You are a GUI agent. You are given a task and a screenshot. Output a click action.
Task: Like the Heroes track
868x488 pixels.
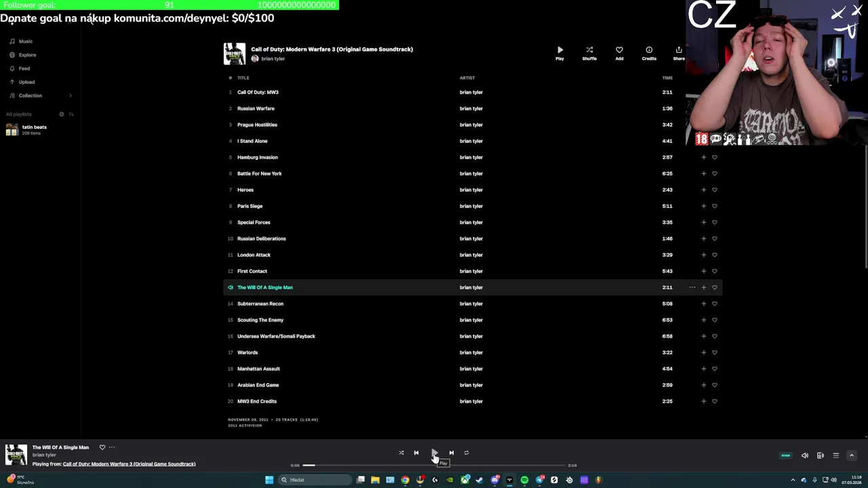(714, 190)
